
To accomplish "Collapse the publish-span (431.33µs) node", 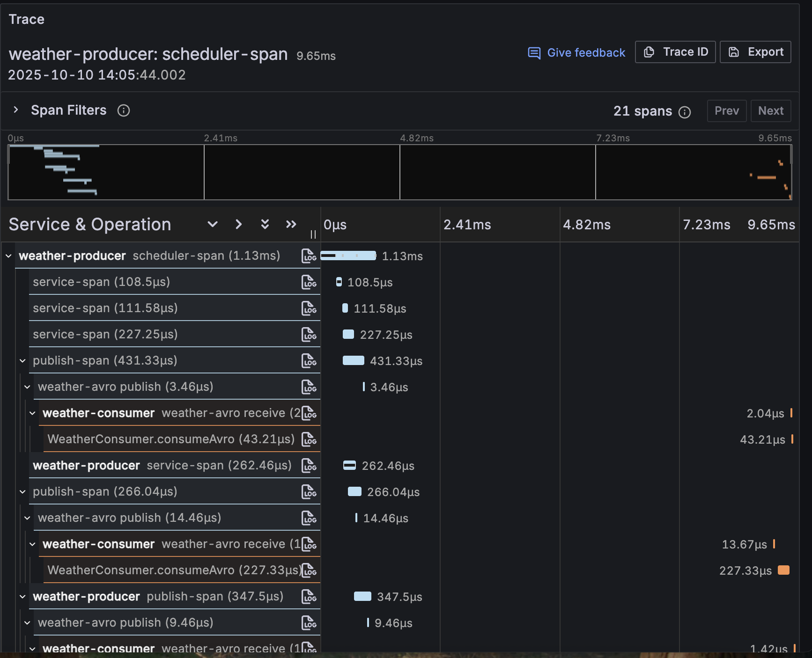I will tap(22, 361).
